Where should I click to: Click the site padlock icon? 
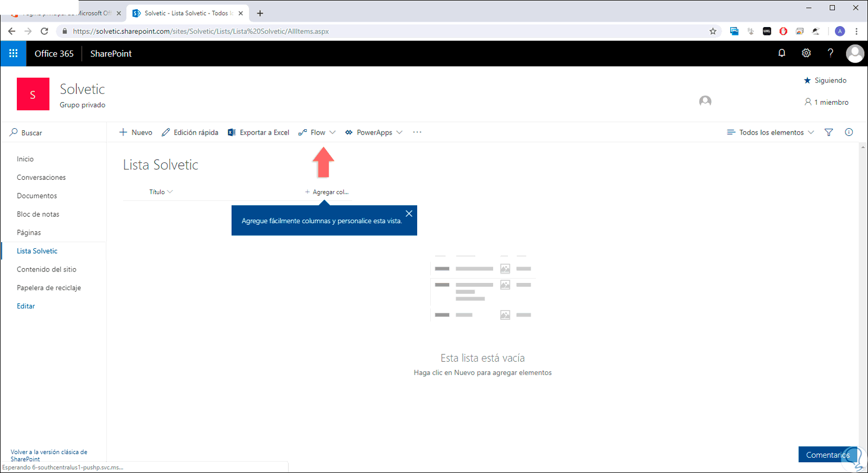65,31
